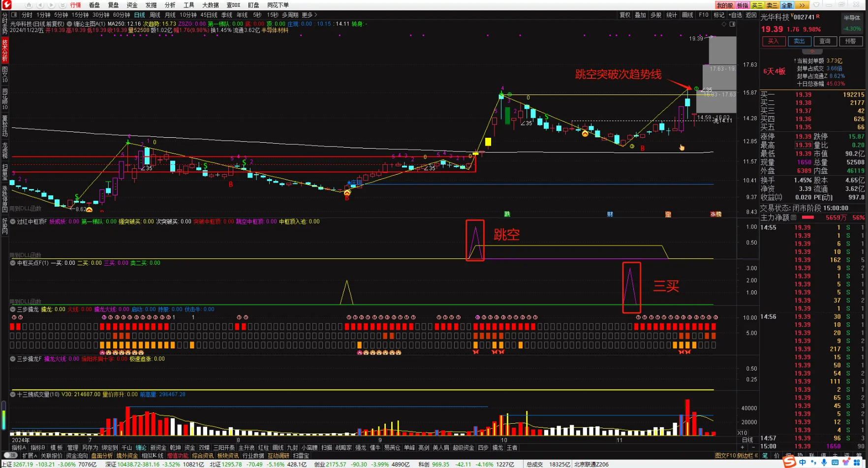Viewport: 868px width, 468px height.
Task: Click the 预警 alert button
Action: coord(850,41)
